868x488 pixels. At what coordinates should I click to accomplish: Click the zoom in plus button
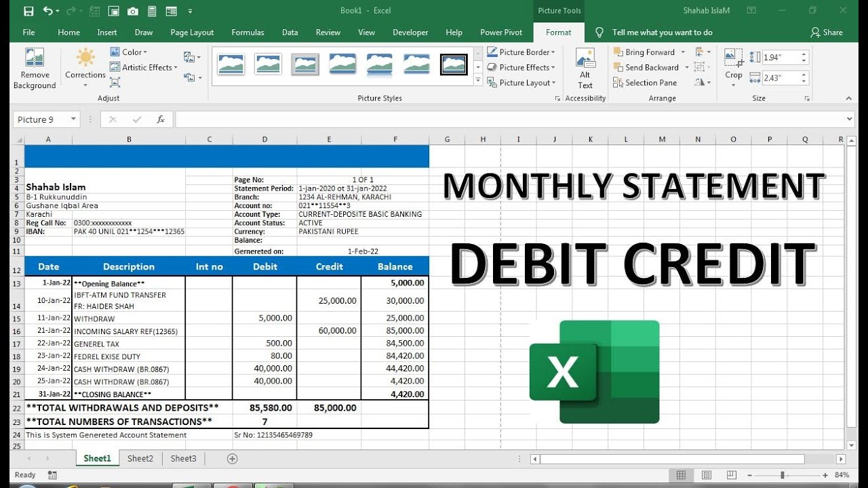827,475
